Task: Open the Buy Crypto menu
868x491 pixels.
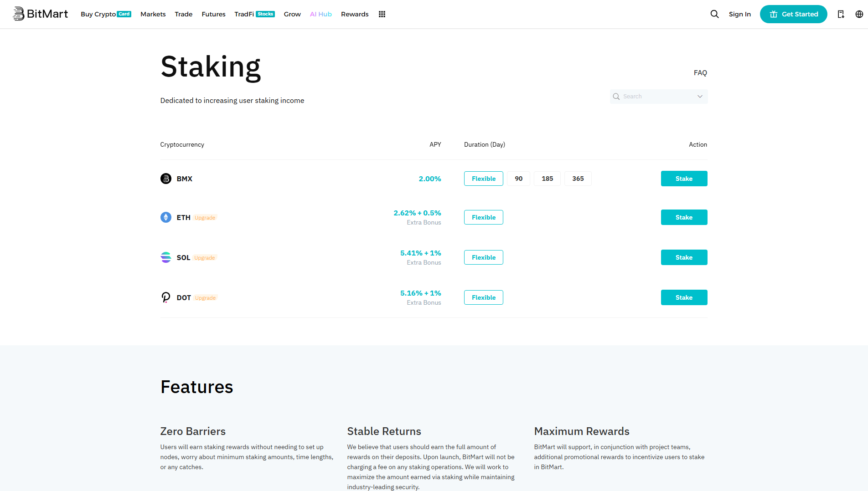Action: coord(98,14)
